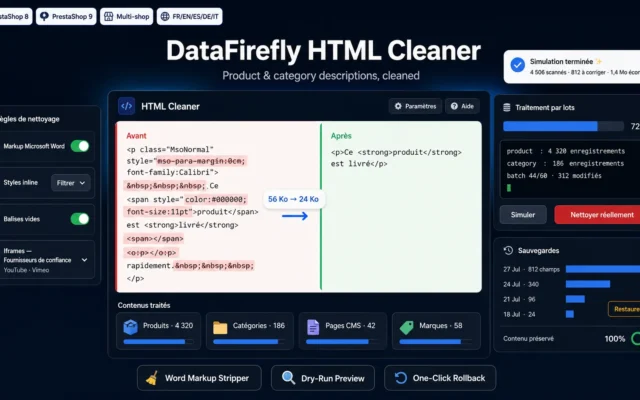Select the Word Markup Stripper feature pill
Screen dimensions: 640x400
199,378
